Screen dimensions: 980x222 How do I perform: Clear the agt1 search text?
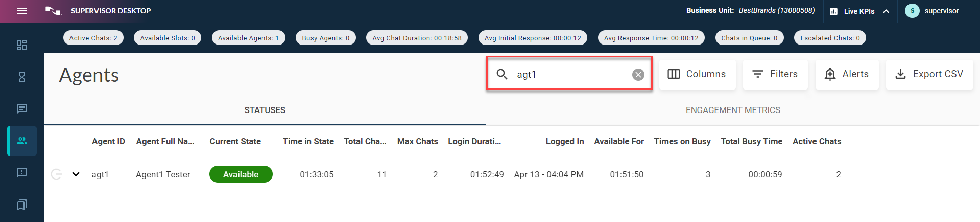click(638, 75)
